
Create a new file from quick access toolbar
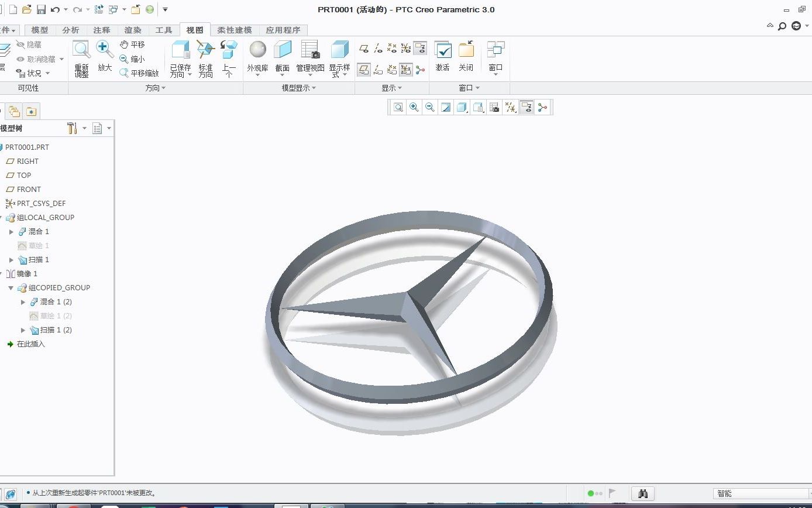tap(13, 9)
